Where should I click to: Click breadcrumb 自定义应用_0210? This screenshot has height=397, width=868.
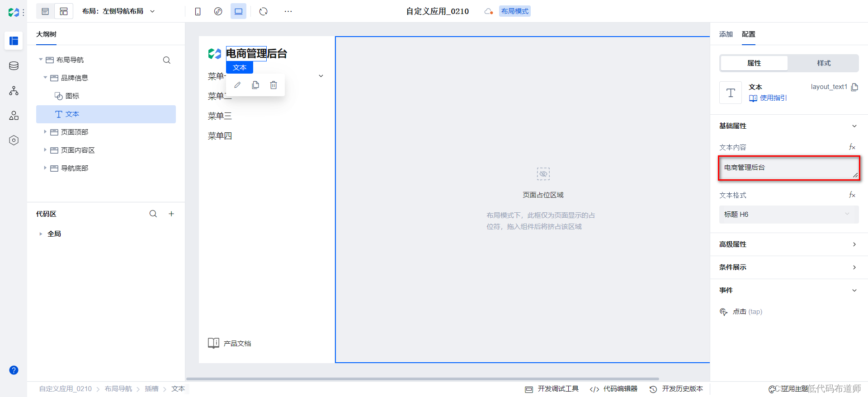[x=66, y=389]
